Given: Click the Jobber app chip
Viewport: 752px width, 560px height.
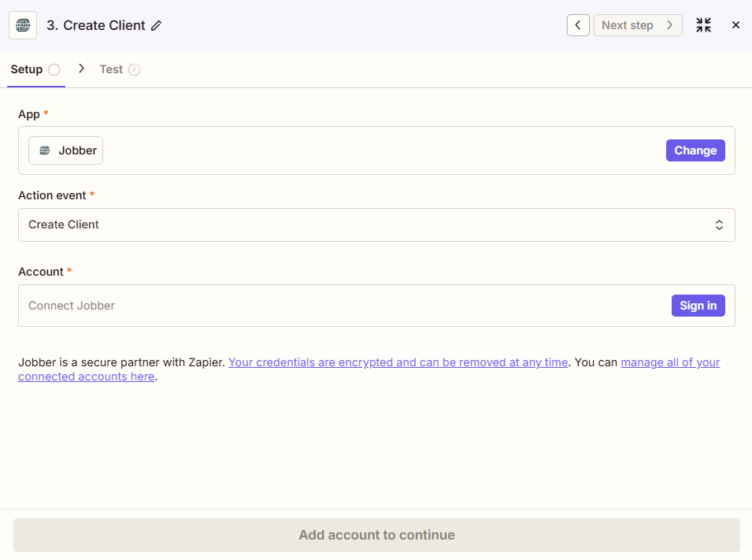Looking at the screenshot, I should pos(65,150).
